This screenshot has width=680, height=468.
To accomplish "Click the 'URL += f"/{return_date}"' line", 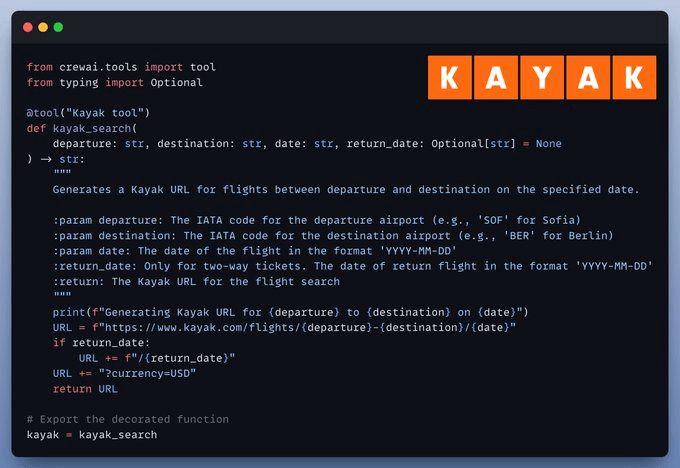I will (157, 358).
